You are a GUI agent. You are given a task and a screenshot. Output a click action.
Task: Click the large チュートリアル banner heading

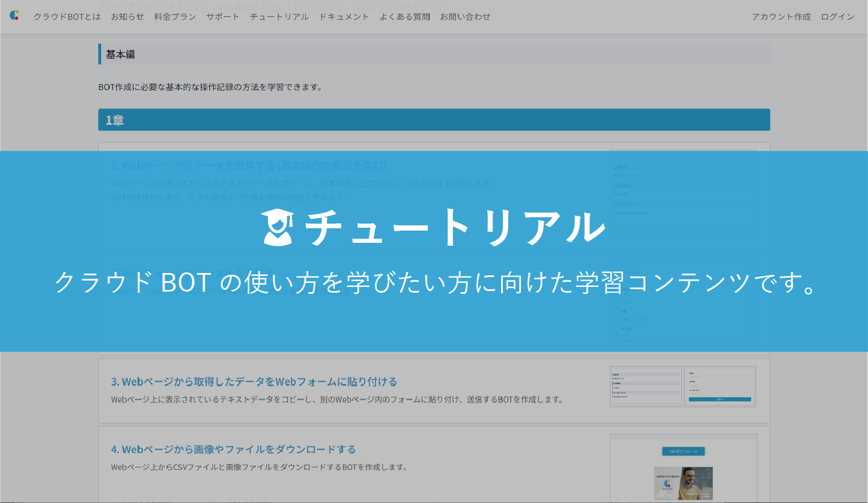[456, 227]
